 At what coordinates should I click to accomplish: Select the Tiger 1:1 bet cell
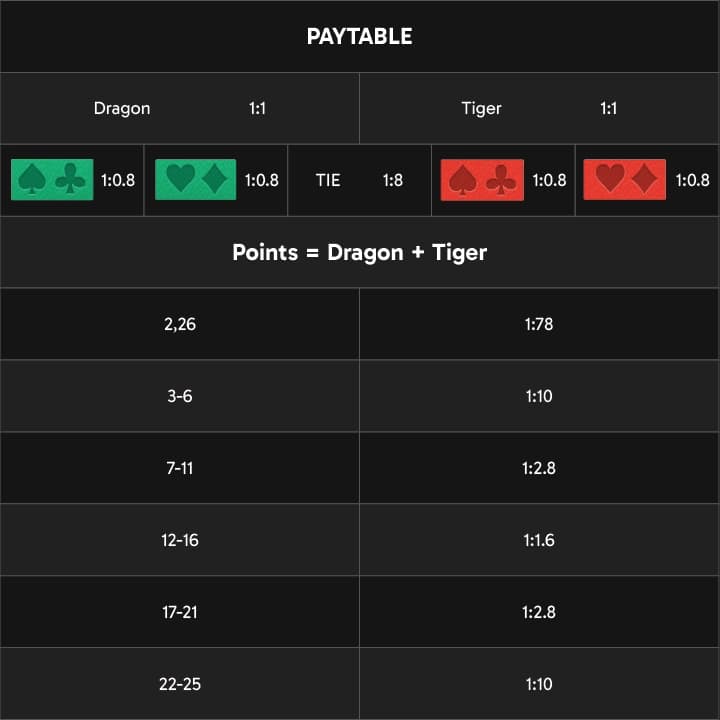click(x=540, y=108)
